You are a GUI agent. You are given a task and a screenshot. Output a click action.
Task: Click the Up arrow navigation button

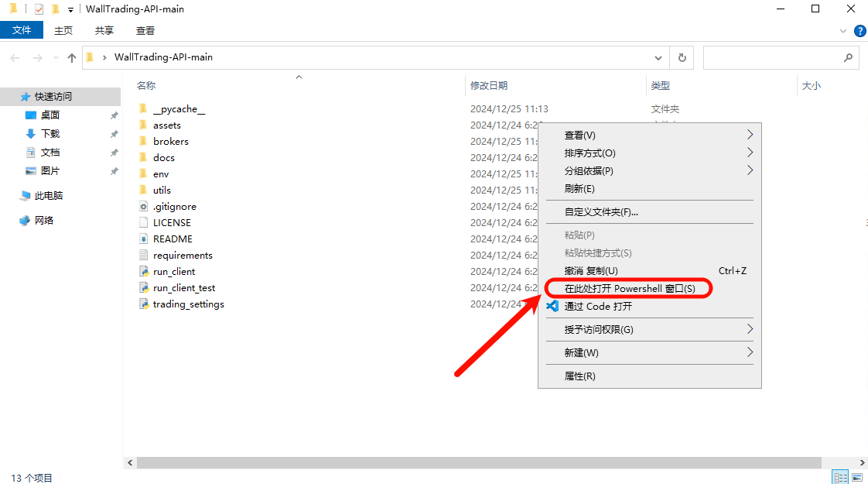[71, 57]
